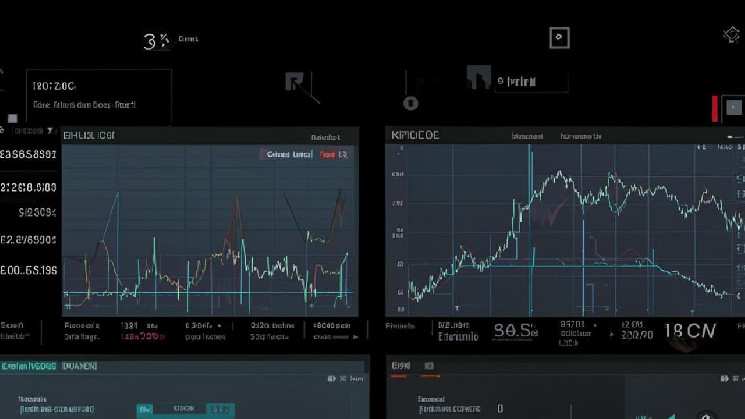Select the 'Bhy' teal segment button

coord(145,409)
